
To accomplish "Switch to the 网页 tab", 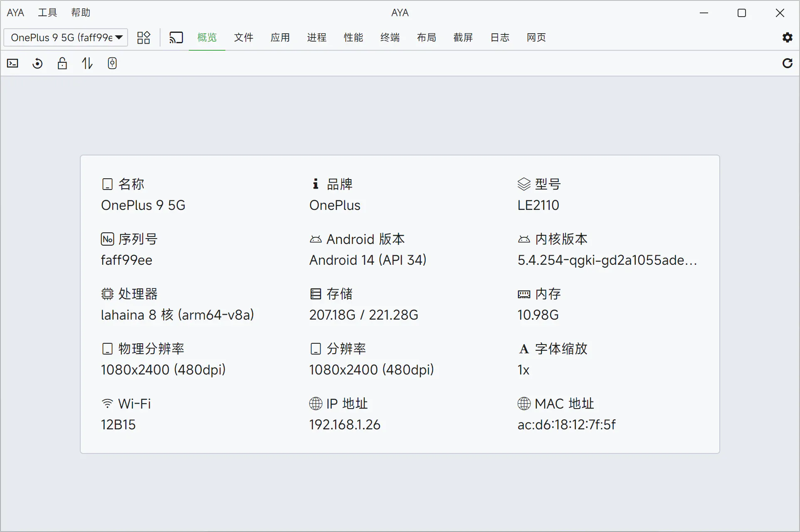I will 536,37.
